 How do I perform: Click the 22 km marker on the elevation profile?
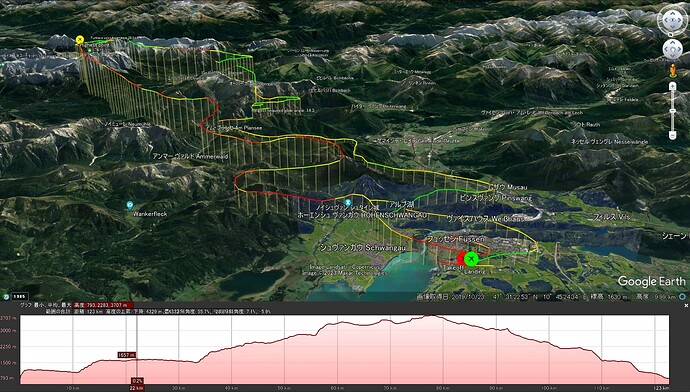(x=136, y=388)
